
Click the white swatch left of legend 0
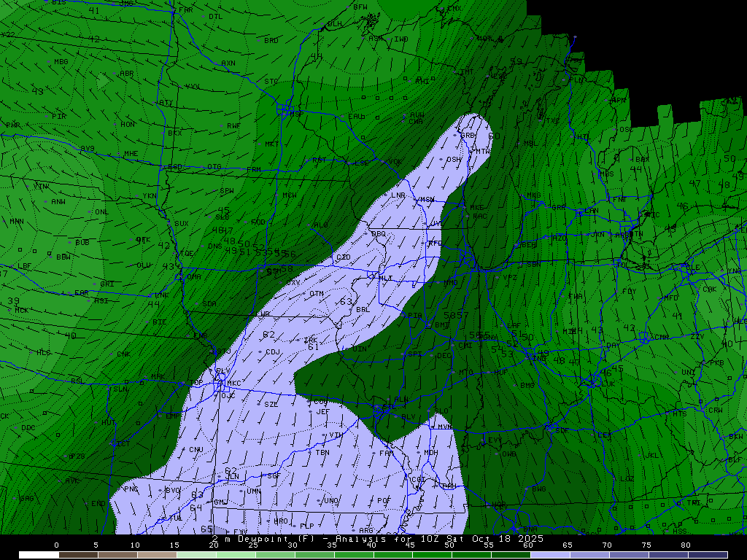pyautogui.click(x=39, y=555)
